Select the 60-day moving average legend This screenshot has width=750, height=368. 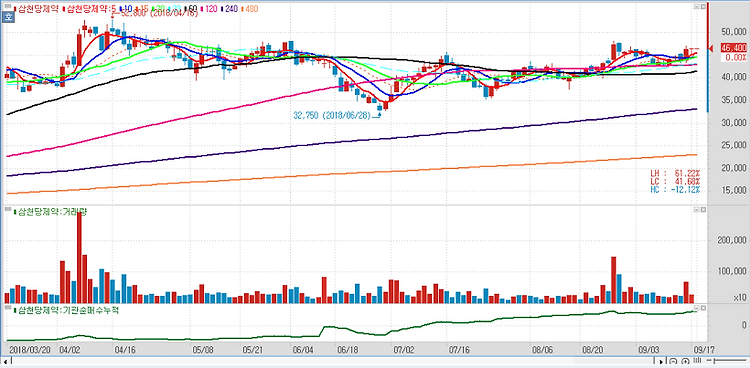(x=190, y=9)
